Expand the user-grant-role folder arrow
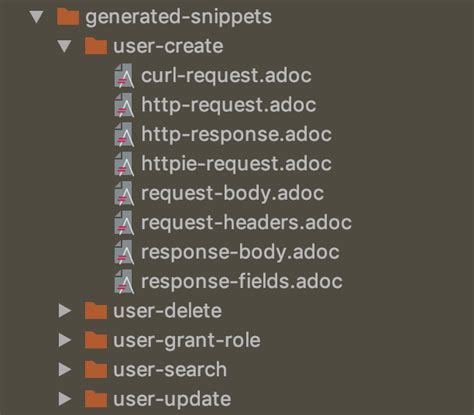The image size is (474, 415). pyautogui.click(x=65, y=340)
